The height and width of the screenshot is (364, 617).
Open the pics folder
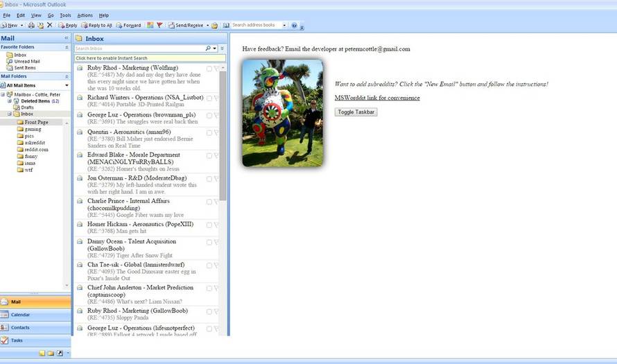point(26,136)
